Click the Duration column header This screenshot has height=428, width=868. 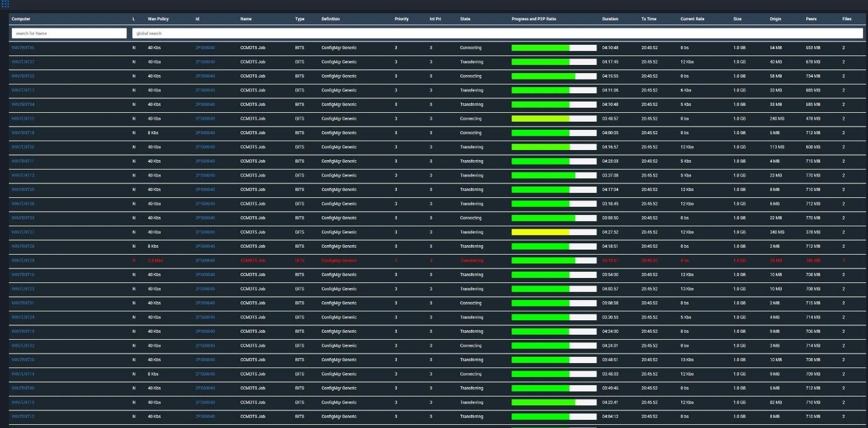610,19
